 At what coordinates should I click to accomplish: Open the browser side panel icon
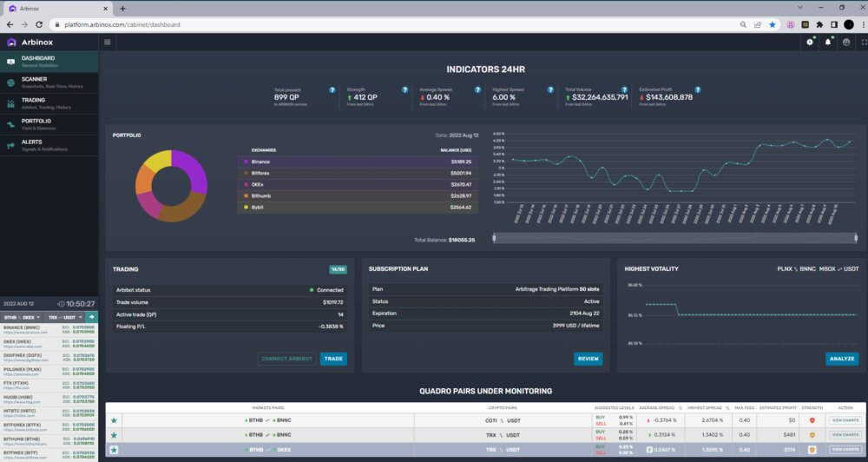pos(834,24)
